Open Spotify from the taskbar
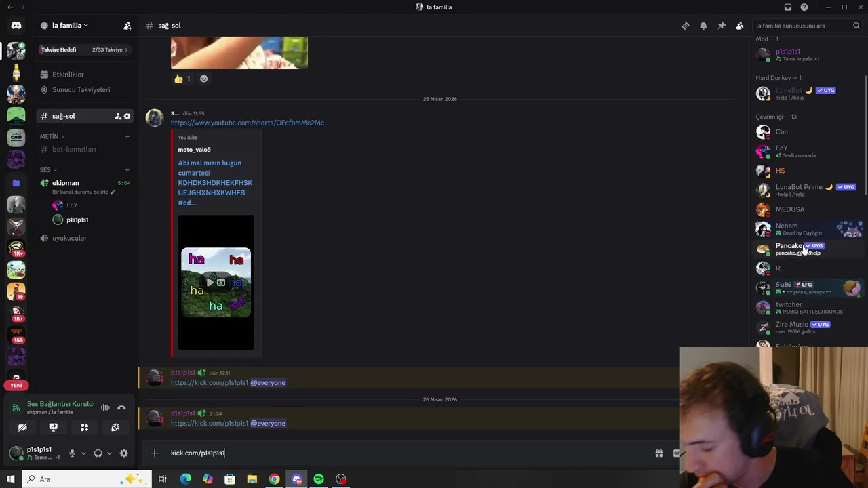The image size is (868, 488). (x=319, y=479)
